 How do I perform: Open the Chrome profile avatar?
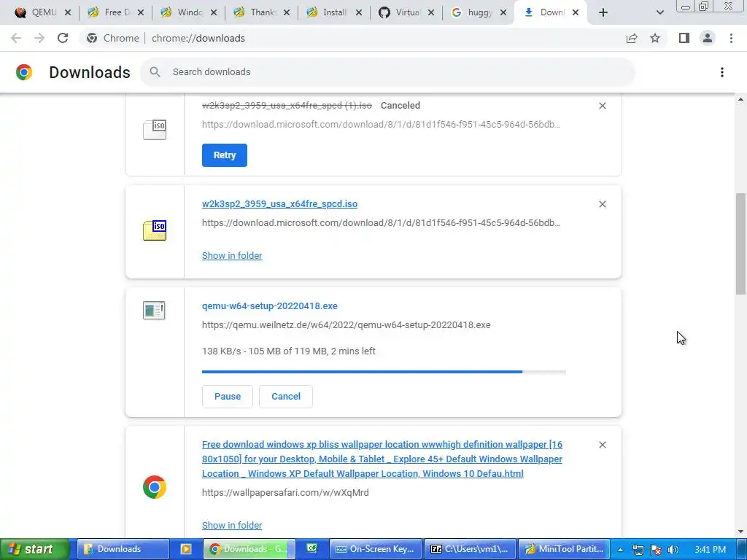(708, 38)
